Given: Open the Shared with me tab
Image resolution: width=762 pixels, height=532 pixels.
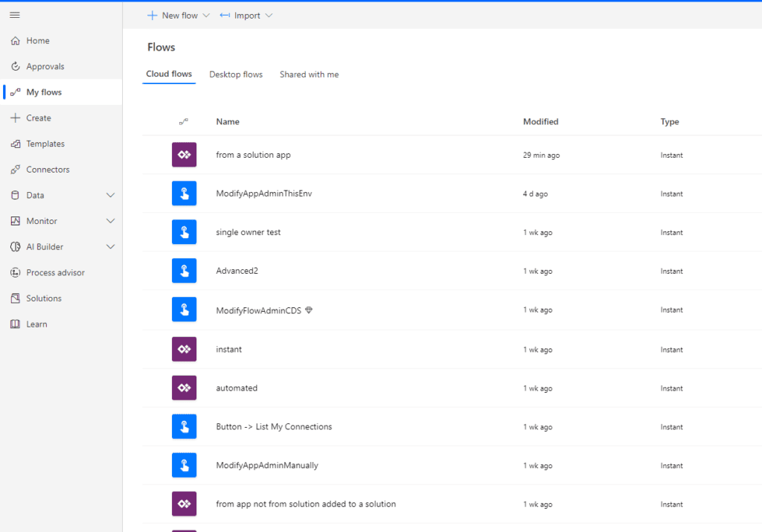Looking at the screenshot, I should point(309,74).
